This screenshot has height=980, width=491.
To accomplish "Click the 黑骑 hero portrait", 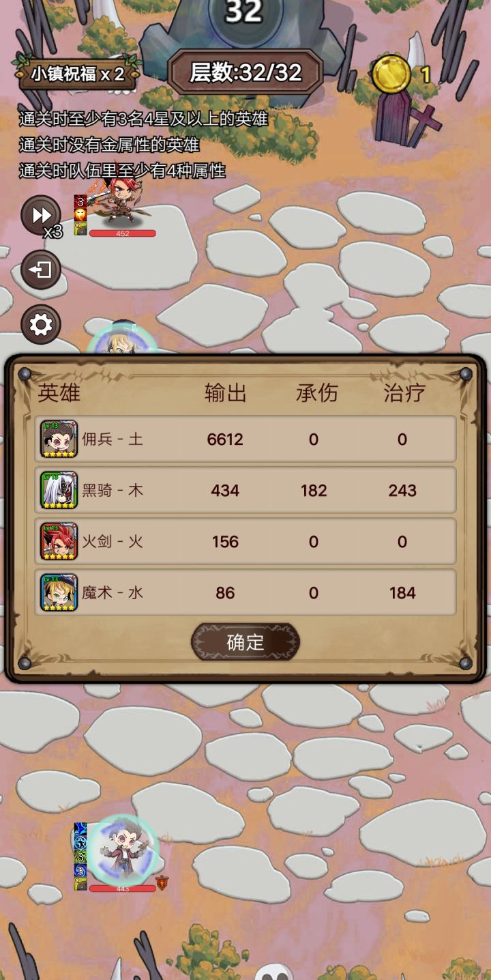I will [x=59, y=490].
